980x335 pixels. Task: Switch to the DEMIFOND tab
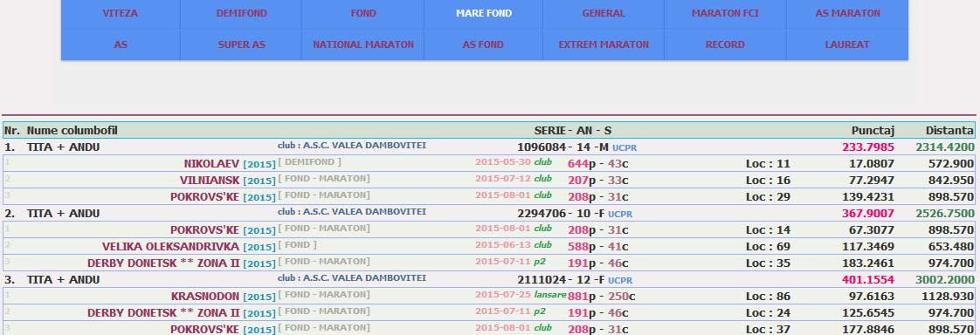241,13
